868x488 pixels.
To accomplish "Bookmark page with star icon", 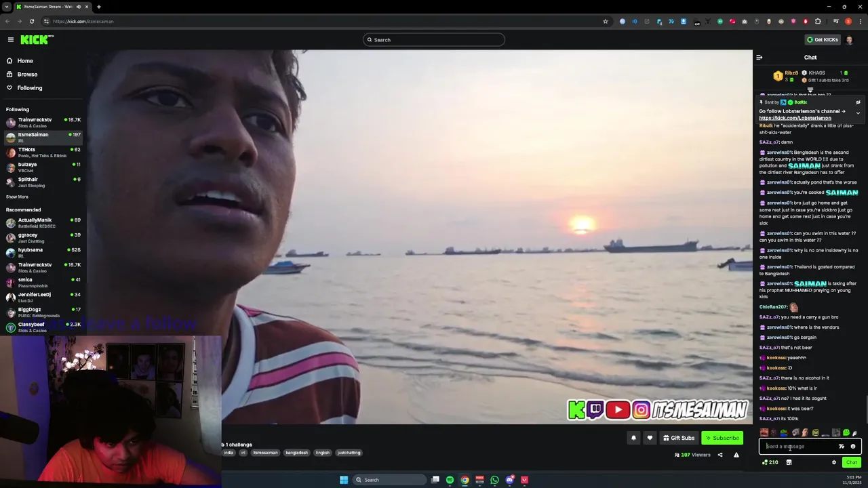I will coord(606,21).
